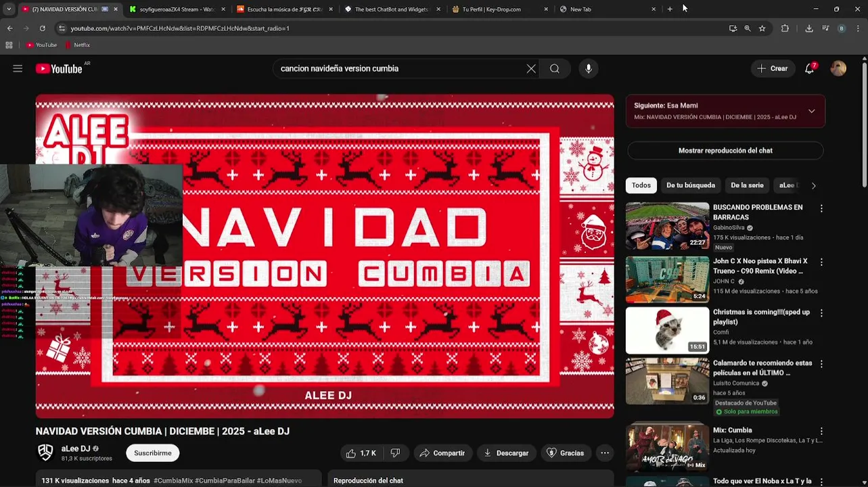Open the browser extensions puzzle icon
The height and width of the screenshot is (487, 868).
coord(785,28)
